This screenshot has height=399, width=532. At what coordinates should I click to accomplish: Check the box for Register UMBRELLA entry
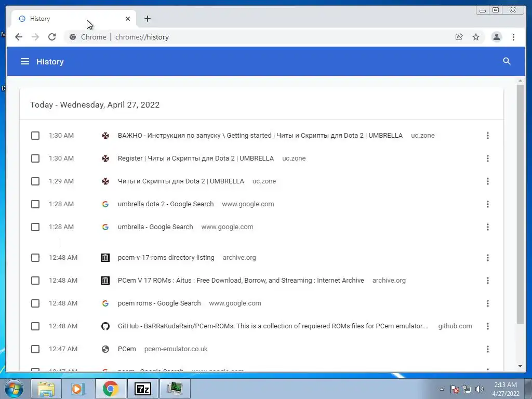pos(35,158)
